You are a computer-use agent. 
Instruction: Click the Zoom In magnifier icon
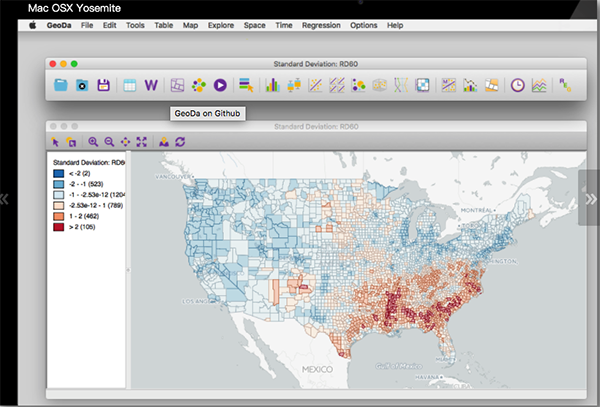point(93,143)
